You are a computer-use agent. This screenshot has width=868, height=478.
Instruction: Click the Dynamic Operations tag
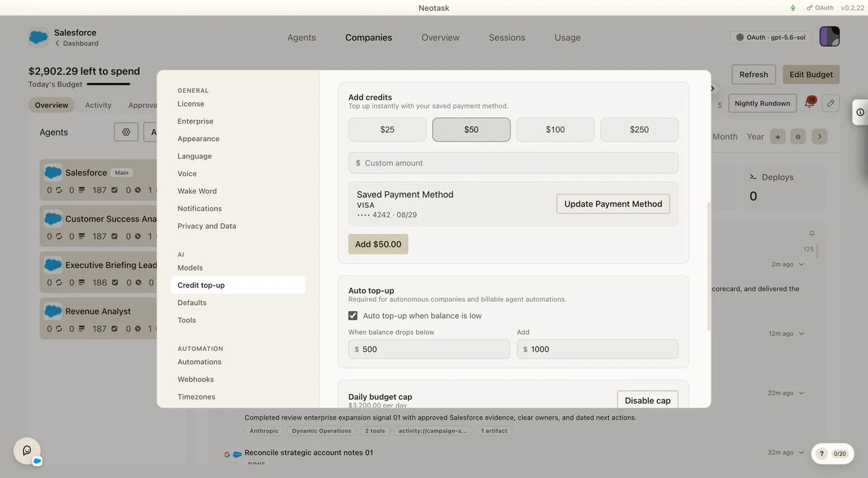[321, 431]
